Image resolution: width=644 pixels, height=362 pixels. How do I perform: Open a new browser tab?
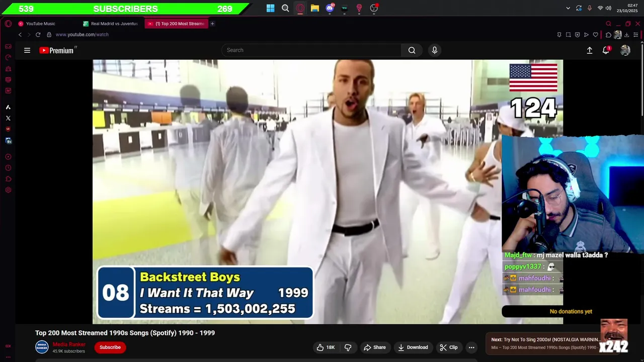click(212, 24)
